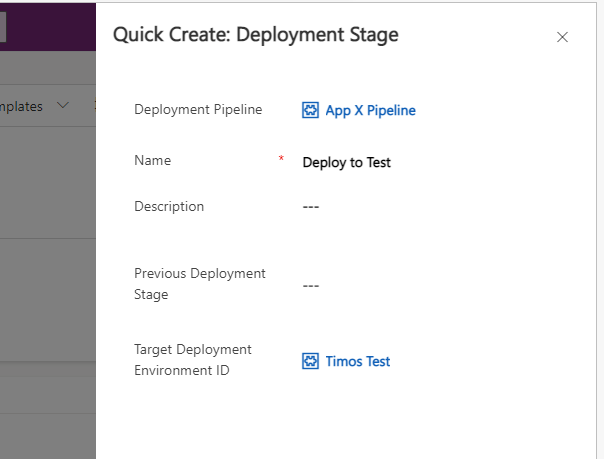This screenshot has width=604, height=459.
Task: Click the Previous Deployment Stage label
Action: (x=200, y=284)
